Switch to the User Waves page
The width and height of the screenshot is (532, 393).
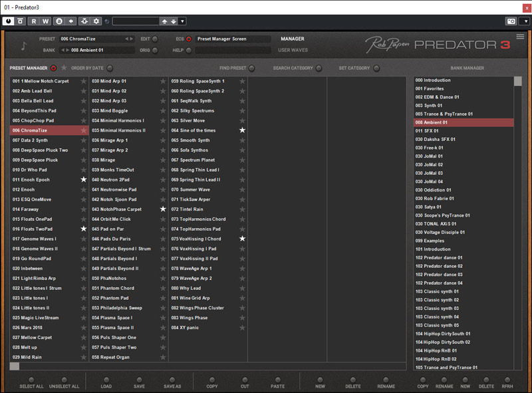coord(293,50)
